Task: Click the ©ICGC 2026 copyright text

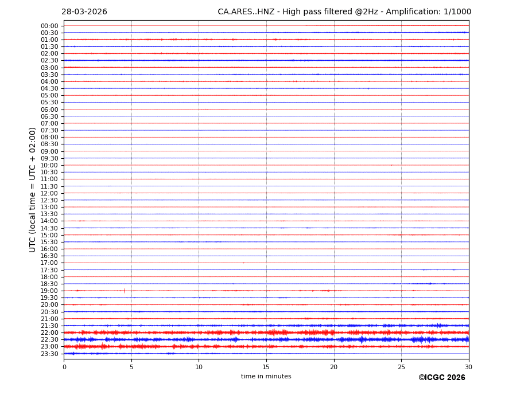Action: (441, 378)
